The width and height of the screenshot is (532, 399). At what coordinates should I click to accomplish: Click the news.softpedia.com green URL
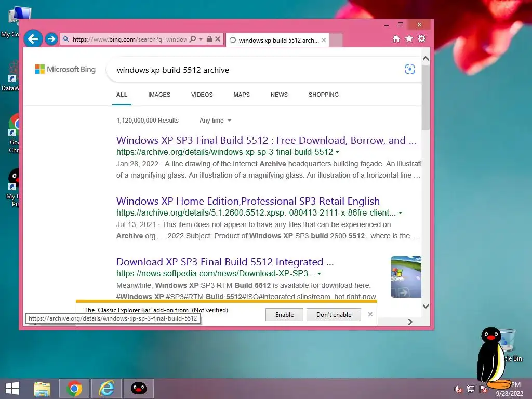216,273
